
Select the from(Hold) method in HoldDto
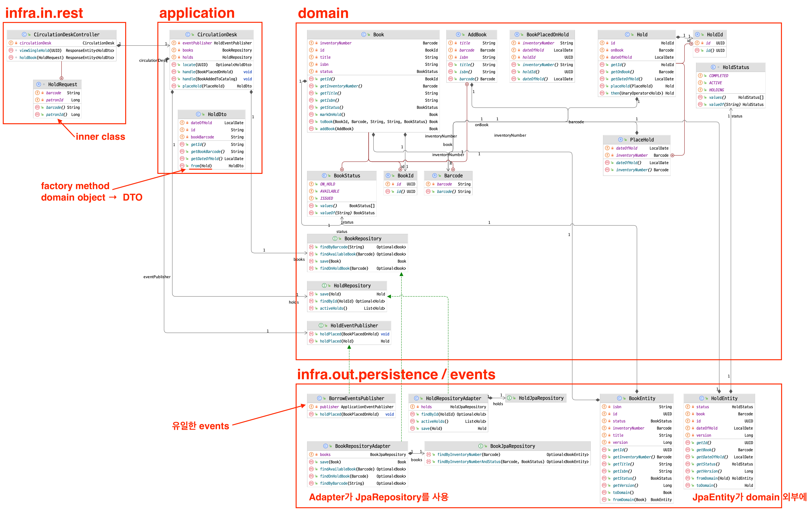pyautogui.click(x=211, y=166)
